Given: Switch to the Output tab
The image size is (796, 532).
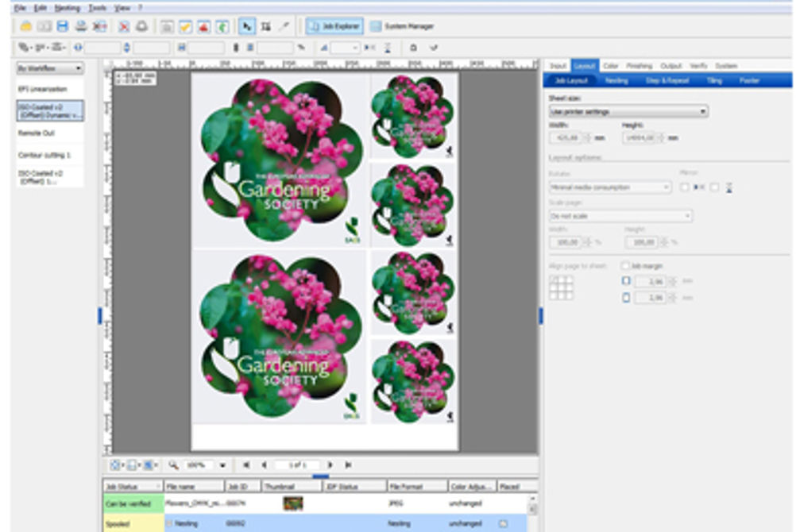Looking at the screenshot, I should tap(670, 65).
